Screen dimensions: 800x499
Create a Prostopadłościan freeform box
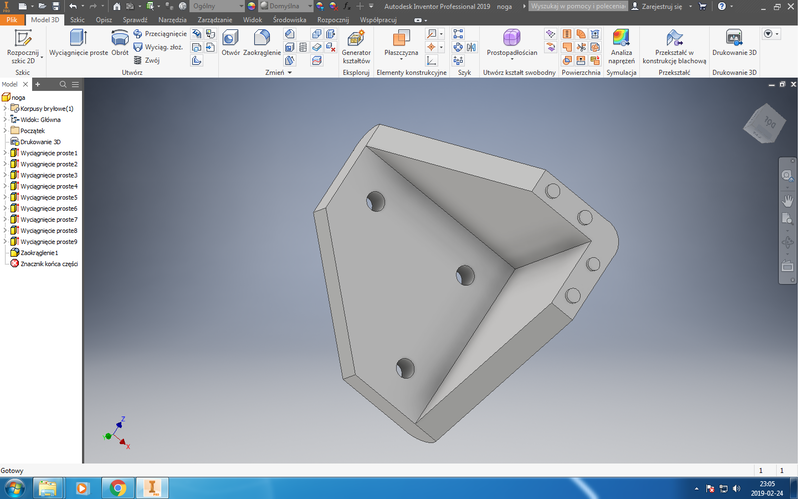click(512, 44)
